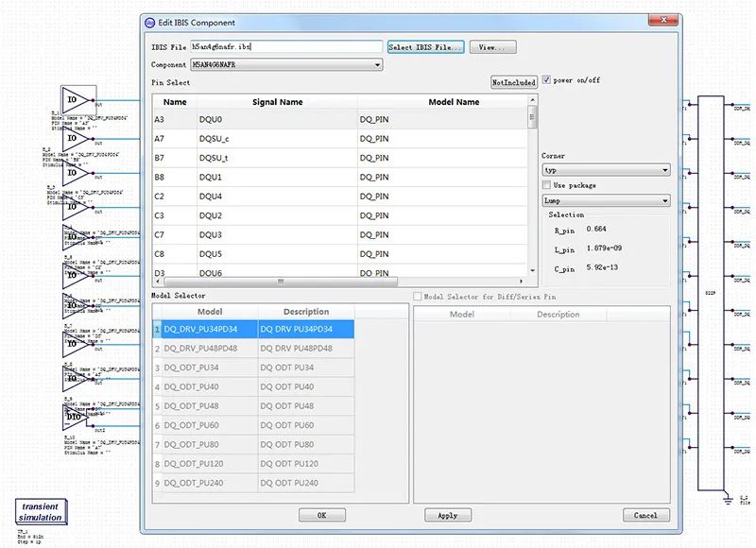This screenshot has width=756, height=548.
Task: Click the L_pin value 1.879e-09
Action: point(604,248)
